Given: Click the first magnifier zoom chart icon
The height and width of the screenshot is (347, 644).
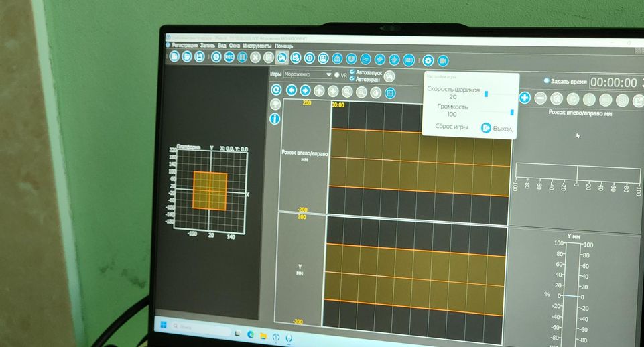Looking at the screenshot, I should pos(347,92).
